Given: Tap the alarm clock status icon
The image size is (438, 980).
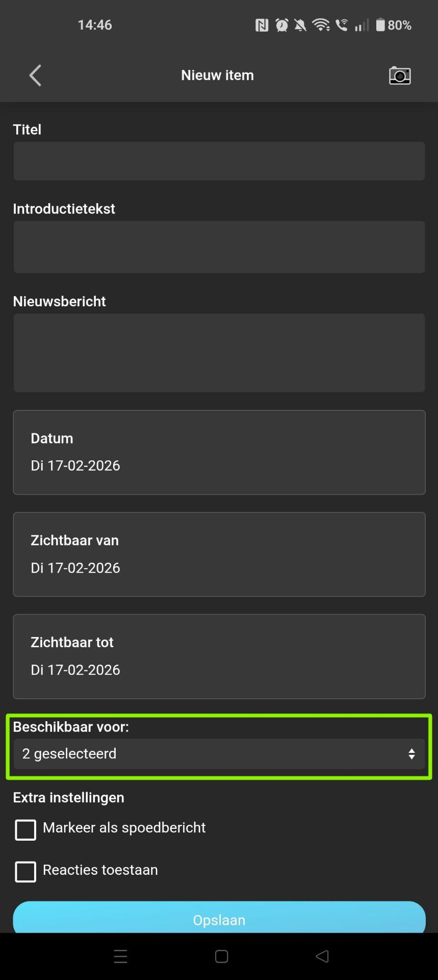Looking at the screenshot, I should (281, 25).
